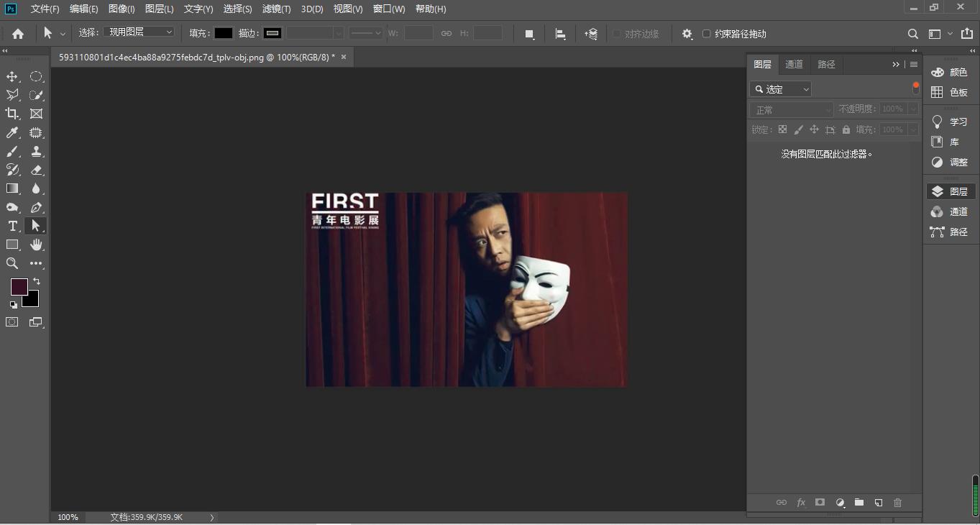Viewport: 980px width, 525px height.
Task: Toggle Quick Mask mode at toolbar bottom
Action: (12, 322)
